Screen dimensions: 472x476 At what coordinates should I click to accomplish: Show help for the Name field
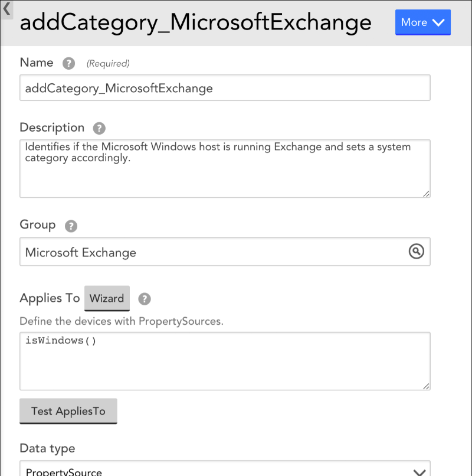[68, 63]
